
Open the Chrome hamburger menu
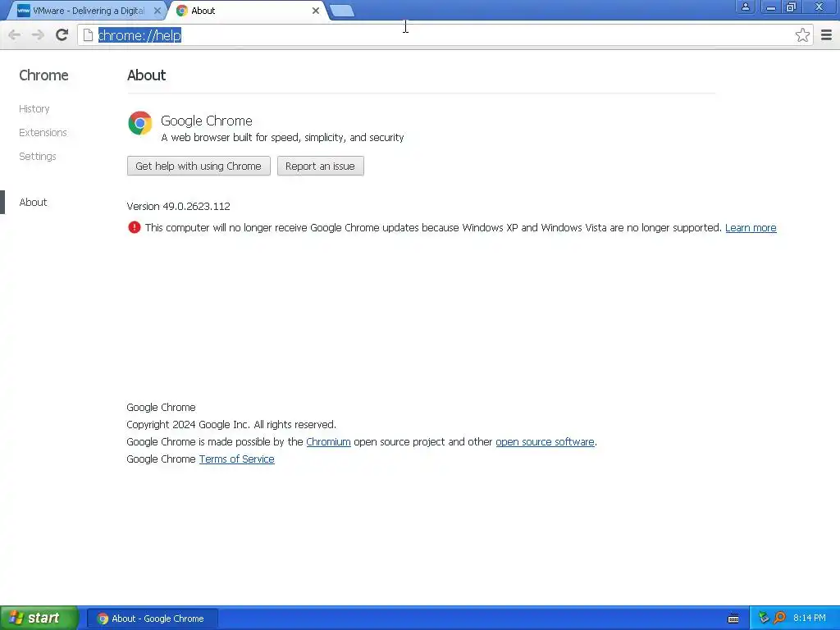827,35
